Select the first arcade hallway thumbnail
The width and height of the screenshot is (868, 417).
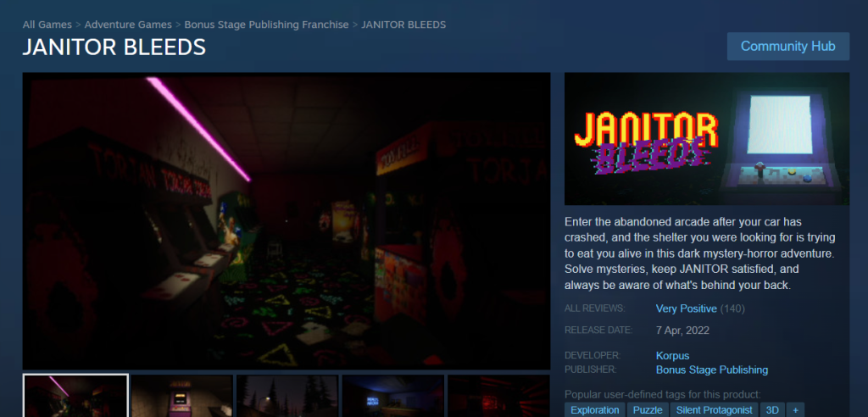click(x=75, y=396)
